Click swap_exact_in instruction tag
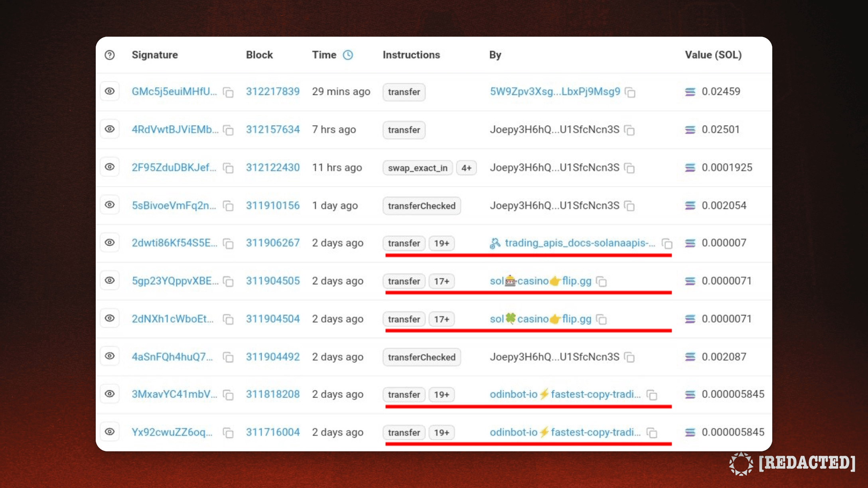The image size is (868, 488). (x=418, y=168)
